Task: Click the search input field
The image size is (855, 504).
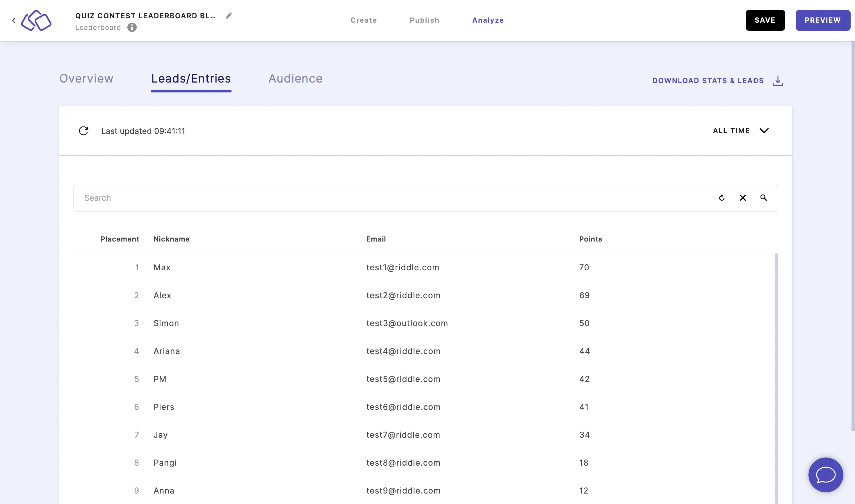Action: (397, 197)
